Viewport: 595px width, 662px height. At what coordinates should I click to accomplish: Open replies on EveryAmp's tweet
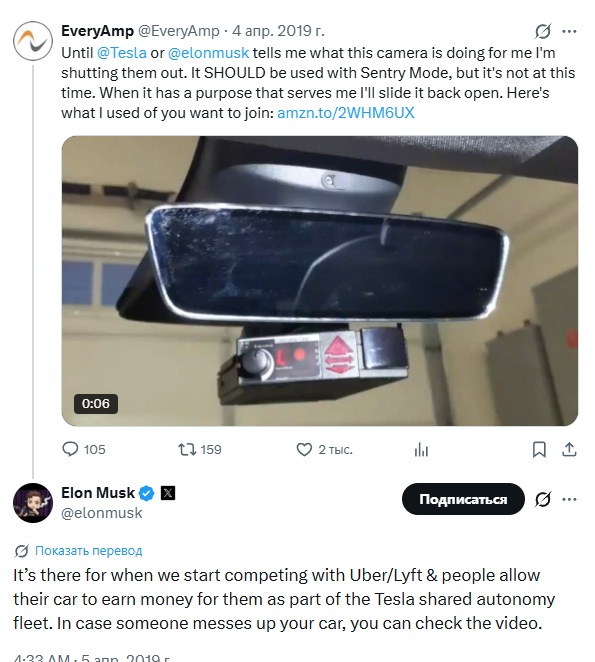[x=83, y=449]
